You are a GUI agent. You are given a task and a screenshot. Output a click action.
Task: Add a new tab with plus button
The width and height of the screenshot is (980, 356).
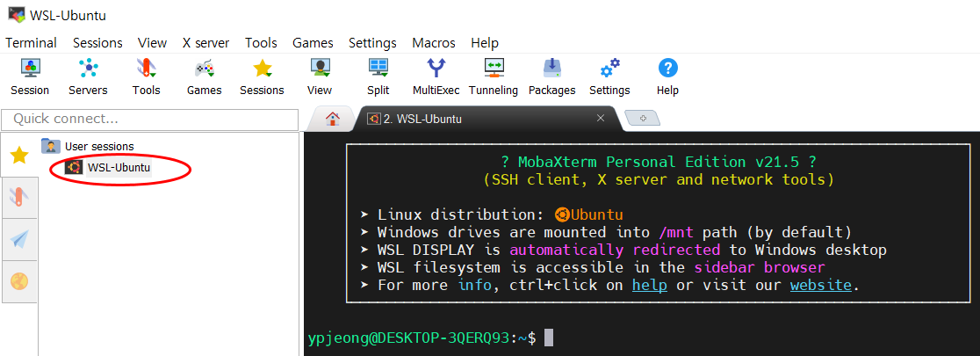click(643, 119)
